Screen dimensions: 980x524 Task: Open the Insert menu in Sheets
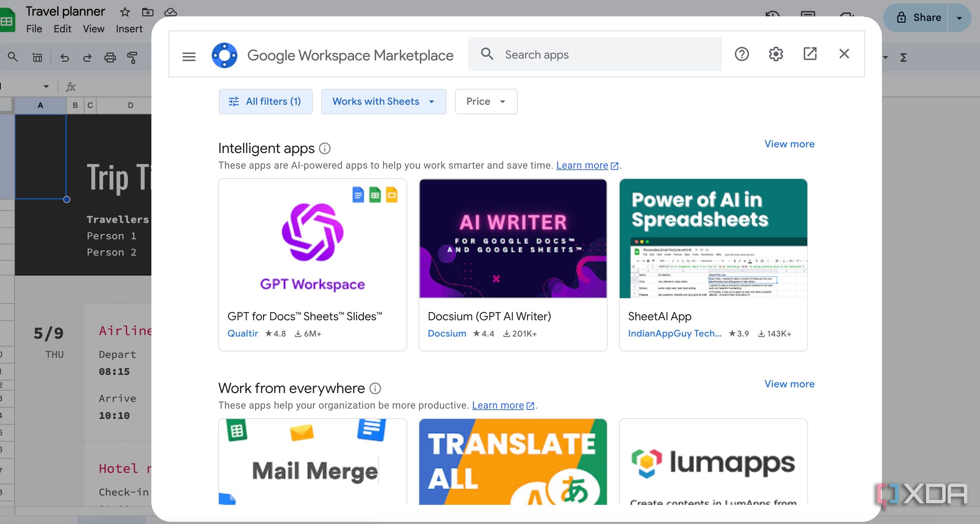point(129,29)
